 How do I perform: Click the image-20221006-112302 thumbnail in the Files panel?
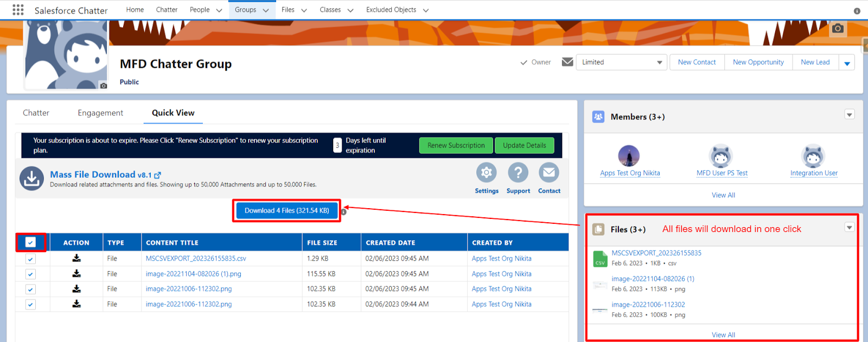600,311
